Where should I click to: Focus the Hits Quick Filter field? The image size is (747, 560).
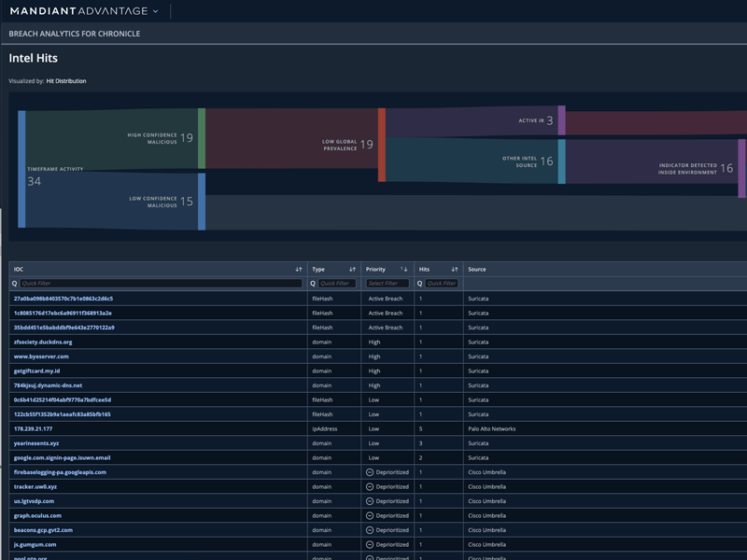(442, 284)
